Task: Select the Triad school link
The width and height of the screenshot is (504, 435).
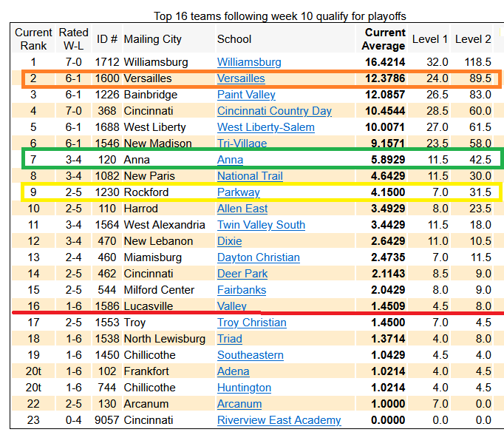Action: coord(230,339)
